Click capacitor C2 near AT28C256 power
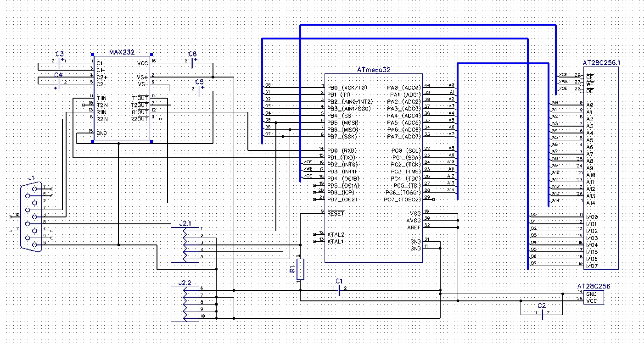Viewport: 644px width, 344px height. pos(542,314)
